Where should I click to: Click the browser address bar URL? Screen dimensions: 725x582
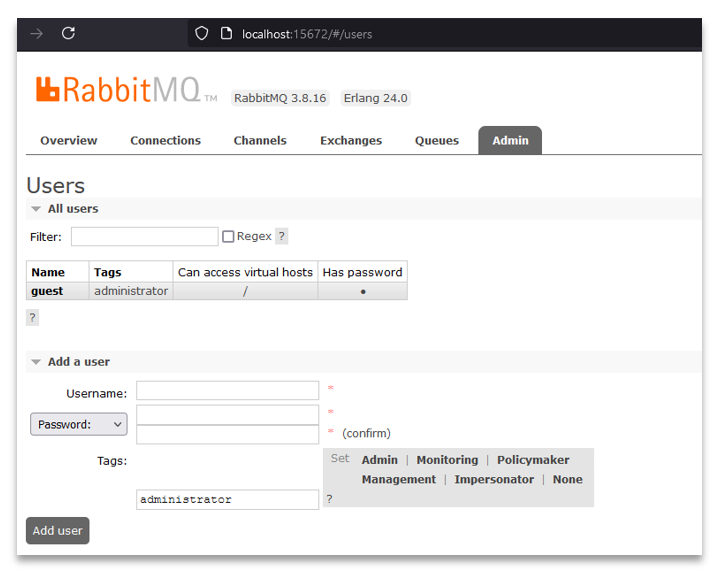[x=307, y=34]
